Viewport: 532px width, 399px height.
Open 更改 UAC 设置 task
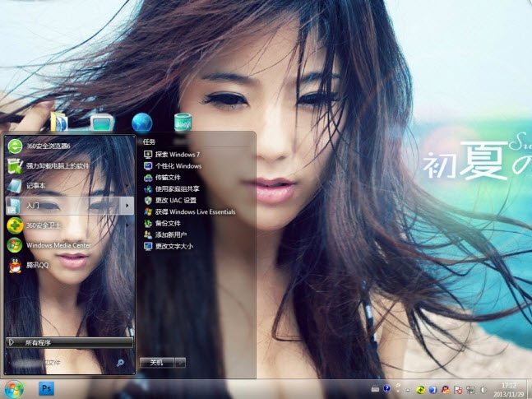pyautogui.click(x=170, y=201)
